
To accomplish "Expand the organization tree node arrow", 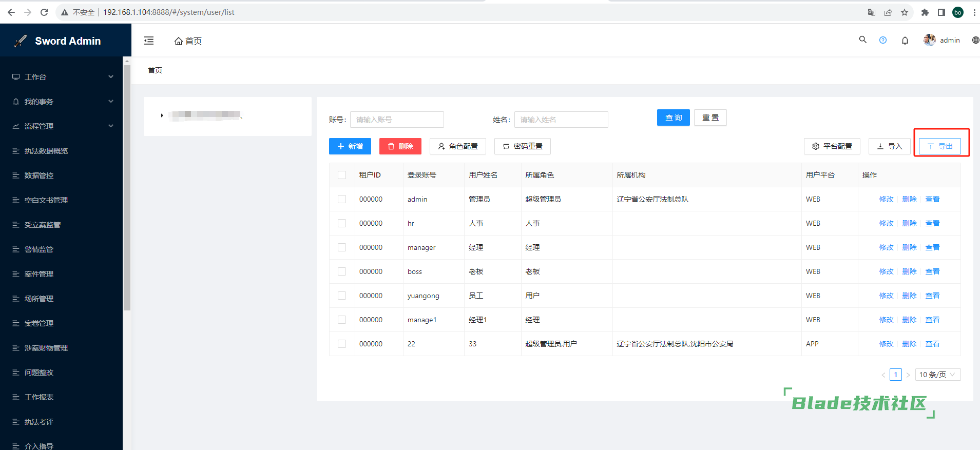I will tap(162, 115).
